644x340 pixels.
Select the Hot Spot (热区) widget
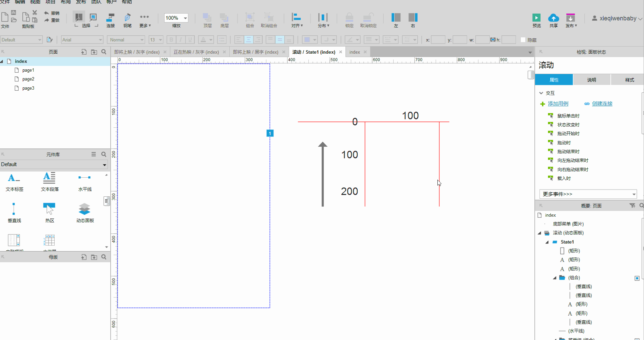click(x=50, y=213)
